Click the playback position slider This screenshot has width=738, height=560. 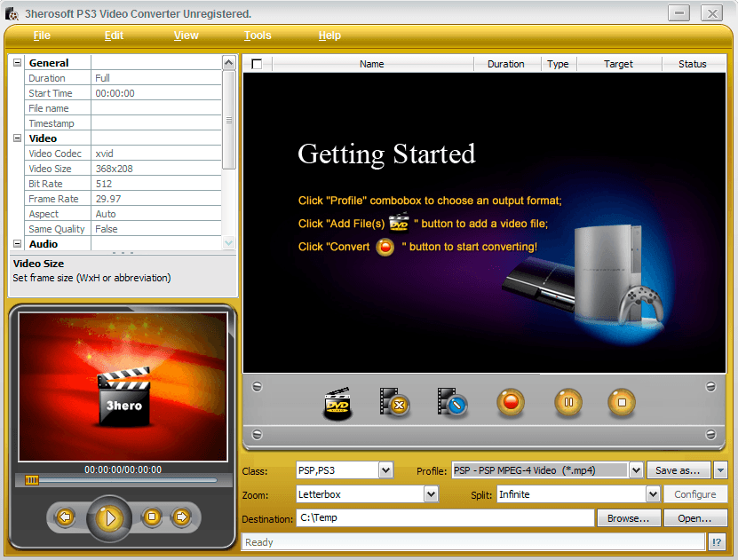tap(32, 480)
